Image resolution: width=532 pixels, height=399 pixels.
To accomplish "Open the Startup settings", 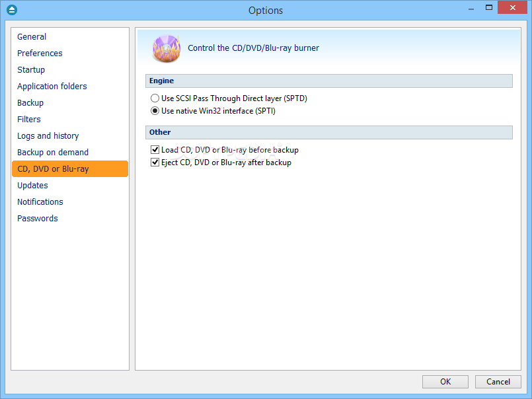I will (31, 70).
